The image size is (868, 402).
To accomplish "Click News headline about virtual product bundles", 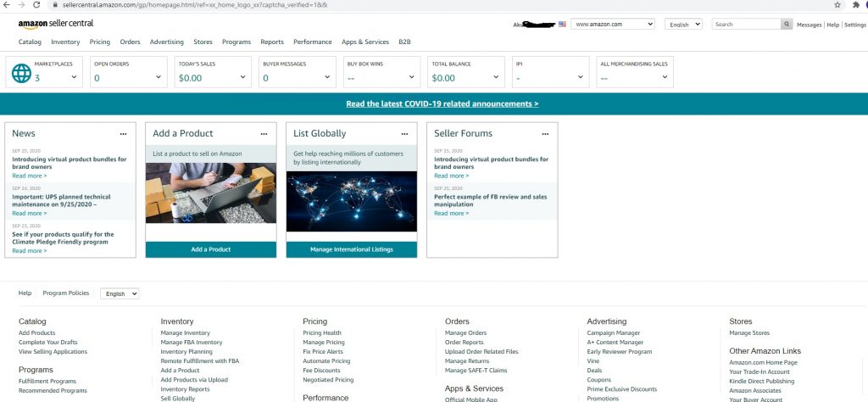I will 70,164.
